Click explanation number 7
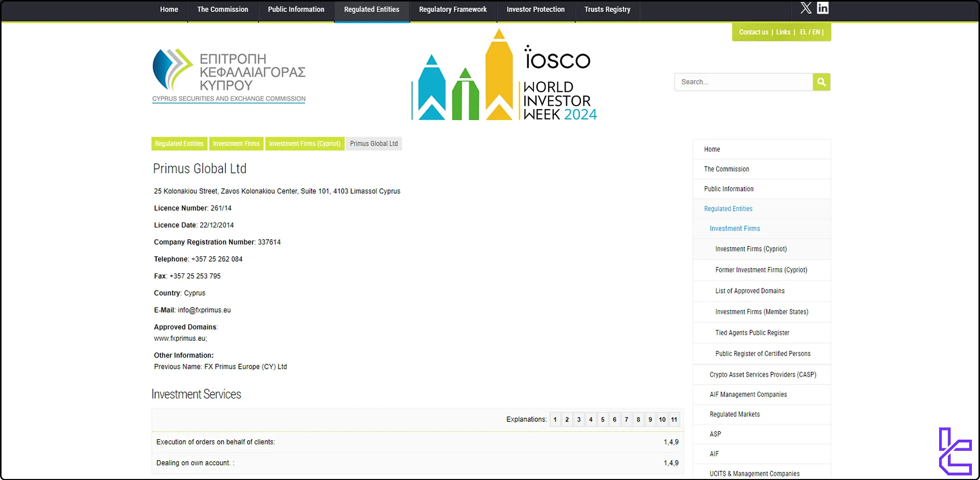The height and width of the screenshot is (480, 980). coord(626,420)
